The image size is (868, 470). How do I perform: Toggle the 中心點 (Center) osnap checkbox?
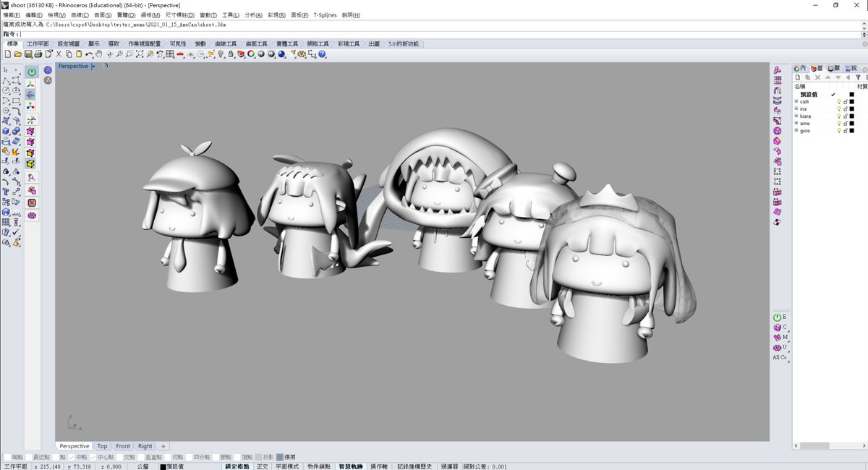[x=93, y=457]
